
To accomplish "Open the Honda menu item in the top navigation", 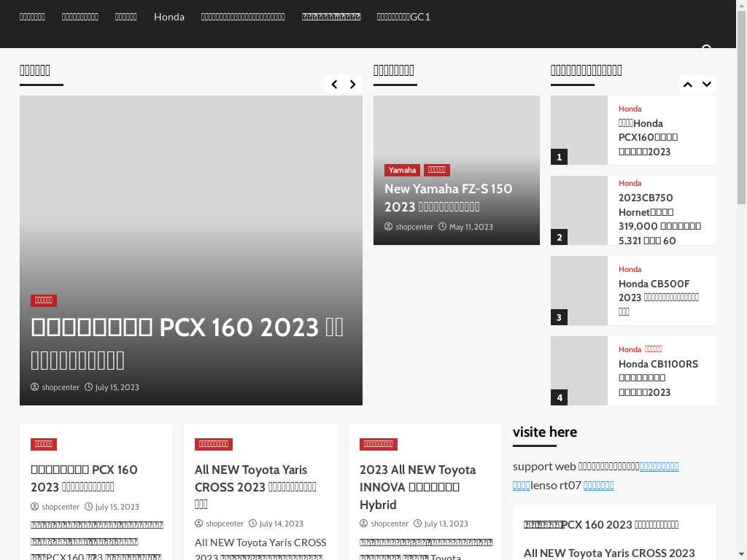I will click(x=169, y=17).
